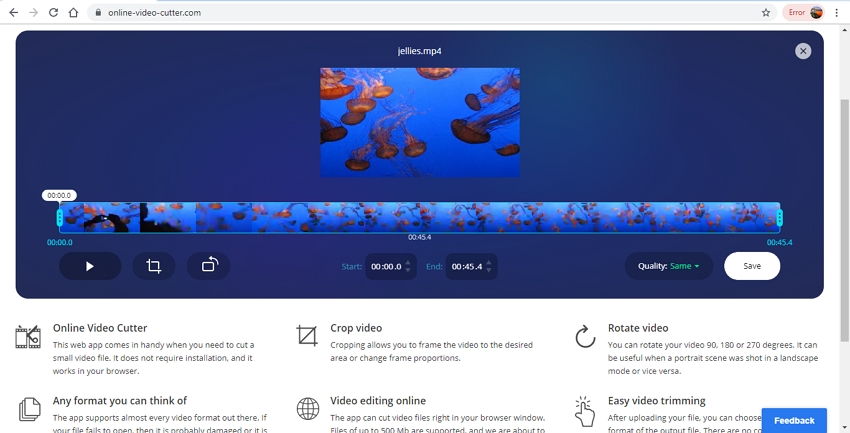The width and height of the screenshot is (850, 433).
Task: Open the Quality dropdown menu
Action: (669, 266)
